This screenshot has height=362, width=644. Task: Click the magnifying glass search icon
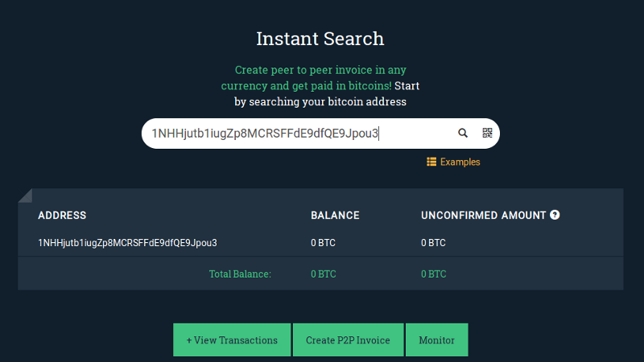pos(463,133)
